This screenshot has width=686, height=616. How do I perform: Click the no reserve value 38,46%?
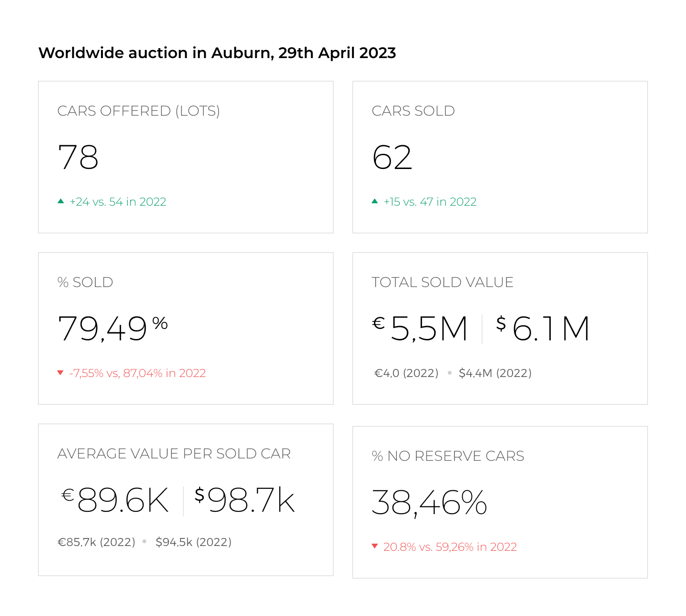coord(429,503)
